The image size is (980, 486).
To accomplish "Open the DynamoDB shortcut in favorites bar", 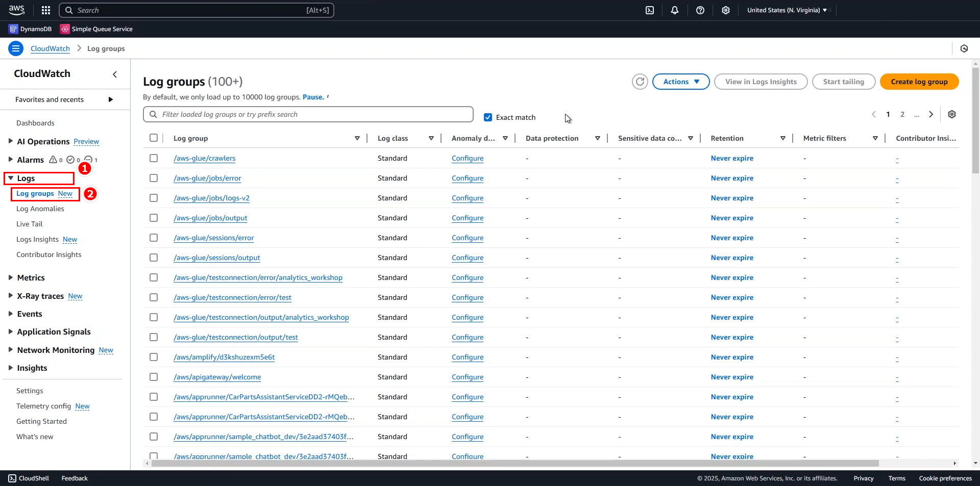I will tap(31, 29).
